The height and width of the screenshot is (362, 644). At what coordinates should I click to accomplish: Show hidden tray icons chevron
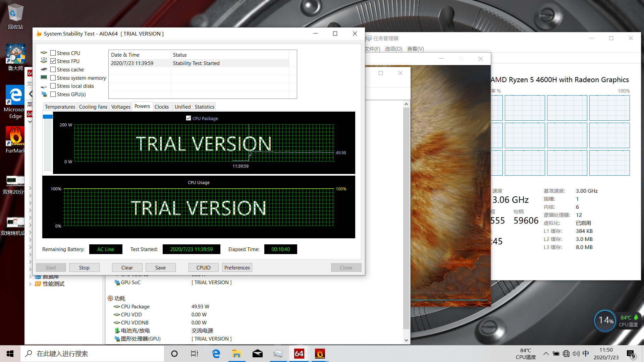click(546, 354)
